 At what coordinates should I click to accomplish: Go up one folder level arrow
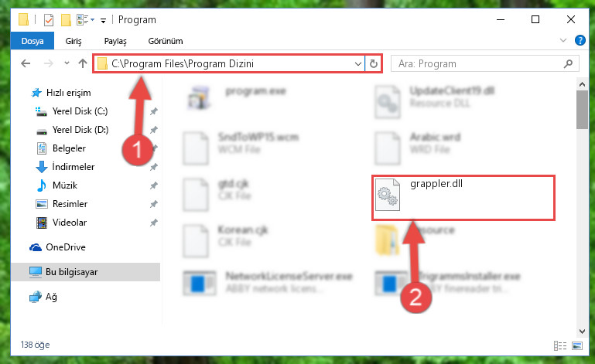(x=82, y=63)
